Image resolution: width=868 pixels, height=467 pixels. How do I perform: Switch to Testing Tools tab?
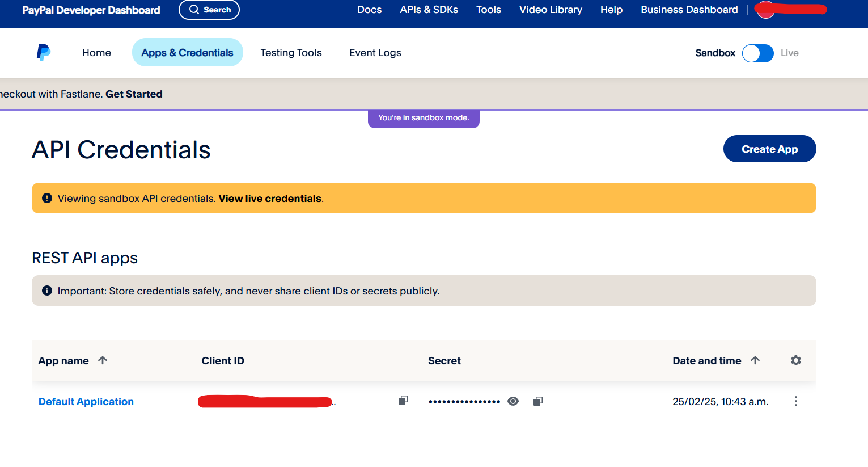click(291, 53)
